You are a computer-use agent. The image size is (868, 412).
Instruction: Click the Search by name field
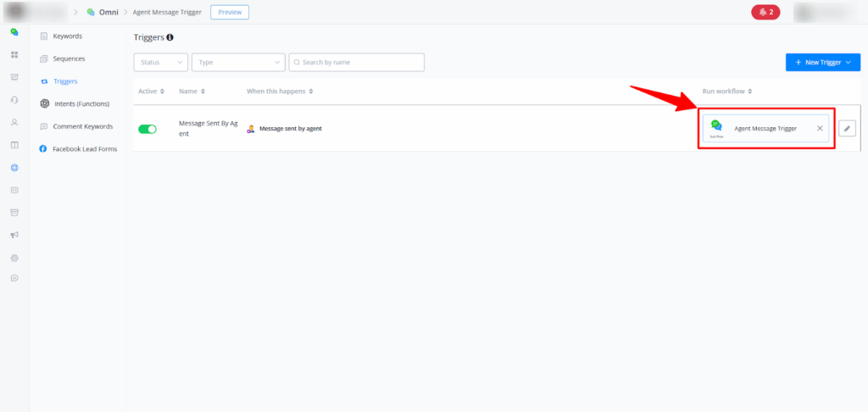356,63
